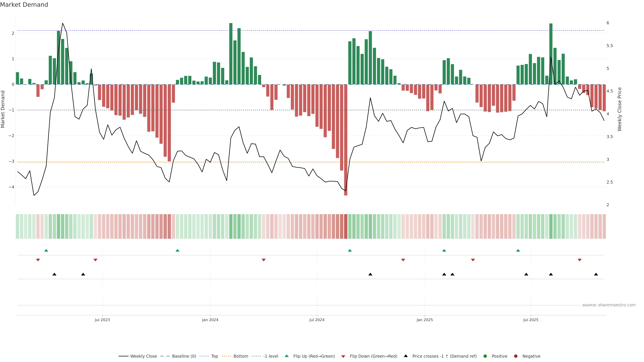Click the Jan 2025 axis label
Screen dimensions: 644x362
point(424,320)
